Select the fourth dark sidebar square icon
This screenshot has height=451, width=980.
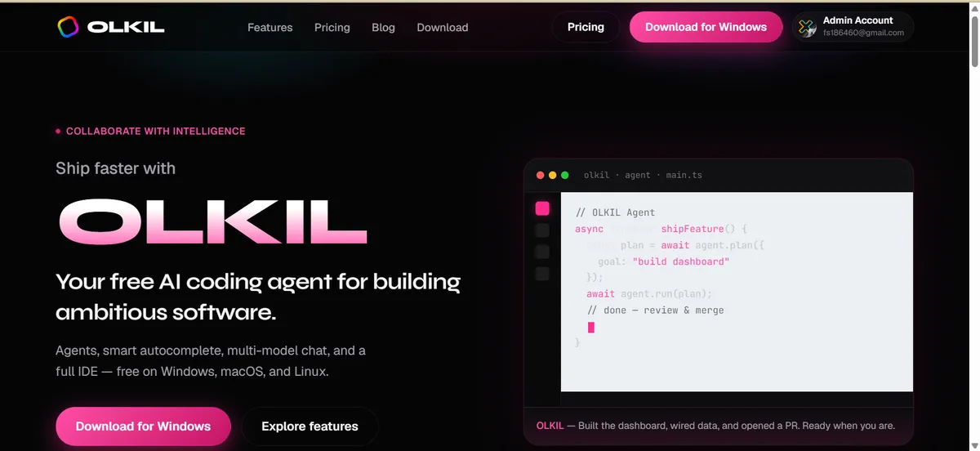(542, 274)
